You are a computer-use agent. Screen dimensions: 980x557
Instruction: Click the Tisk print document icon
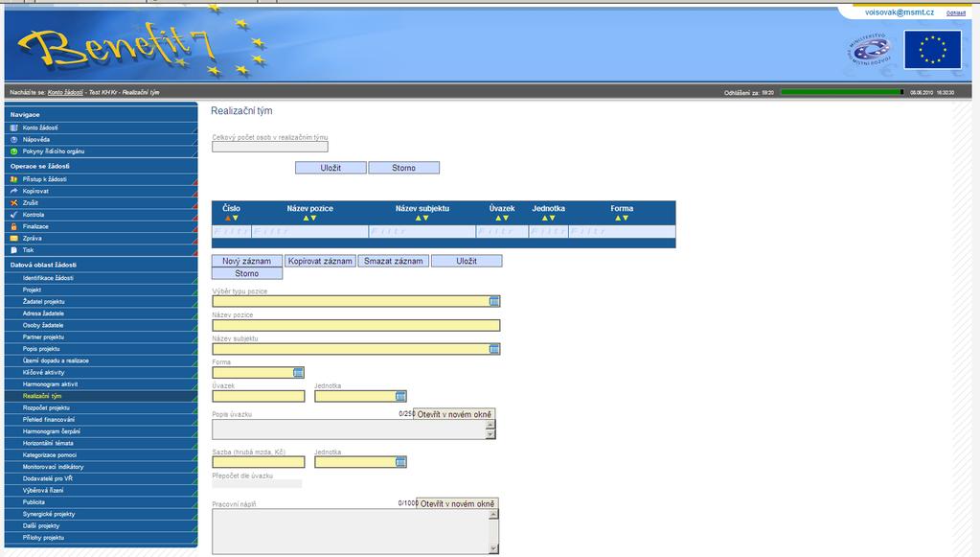point(13,250)
